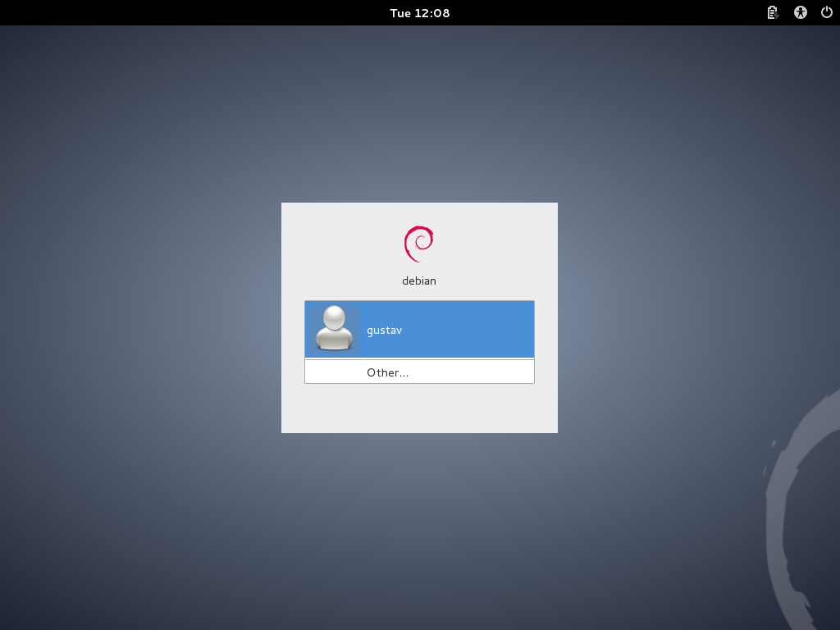Open the Tue 12:08 clock
Screen dimensions: 840x630
(419, 12)
